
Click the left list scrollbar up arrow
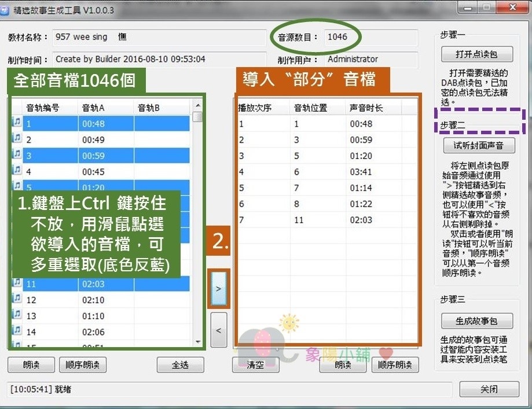point(197,105)
